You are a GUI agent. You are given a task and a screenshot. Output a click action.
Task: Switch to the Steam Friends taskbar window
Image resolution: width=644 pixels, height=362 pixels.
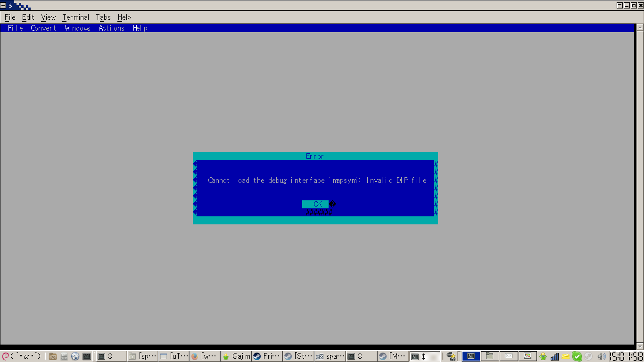pyautogui.click(x=267, y=356)
